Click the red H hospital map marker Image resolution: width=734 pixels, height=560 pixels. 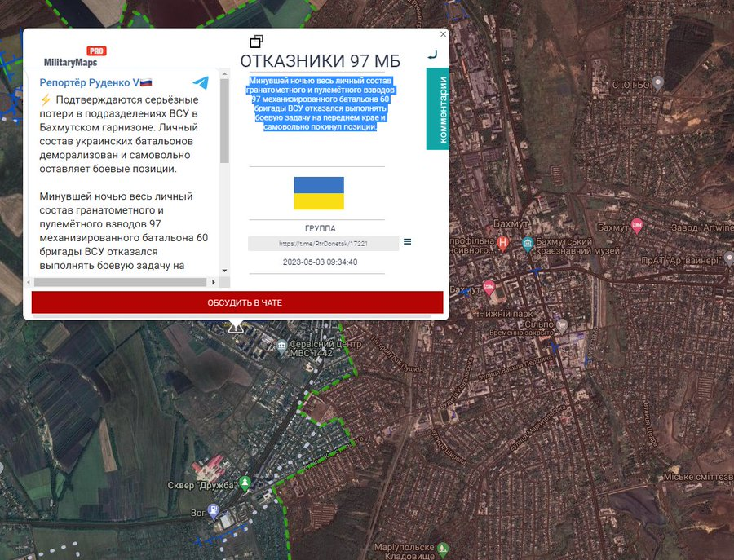point(503,243)
